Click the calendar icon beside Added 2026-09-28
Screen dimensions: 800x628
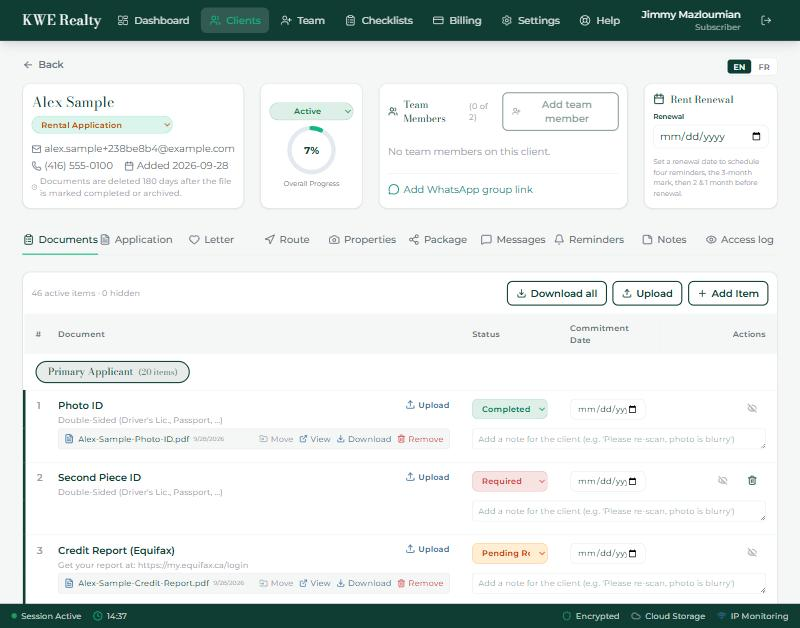pos(129,166)
